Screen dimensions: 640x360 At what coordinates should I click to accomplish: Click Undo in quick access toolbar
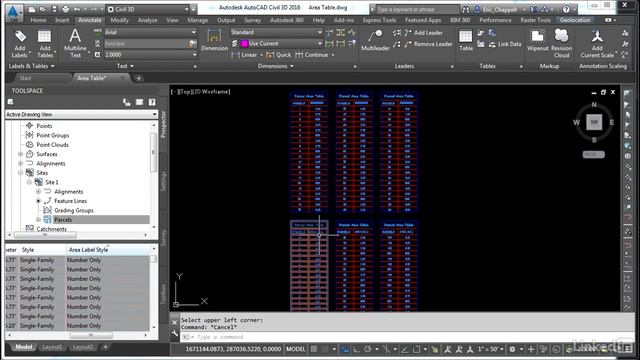77,9
